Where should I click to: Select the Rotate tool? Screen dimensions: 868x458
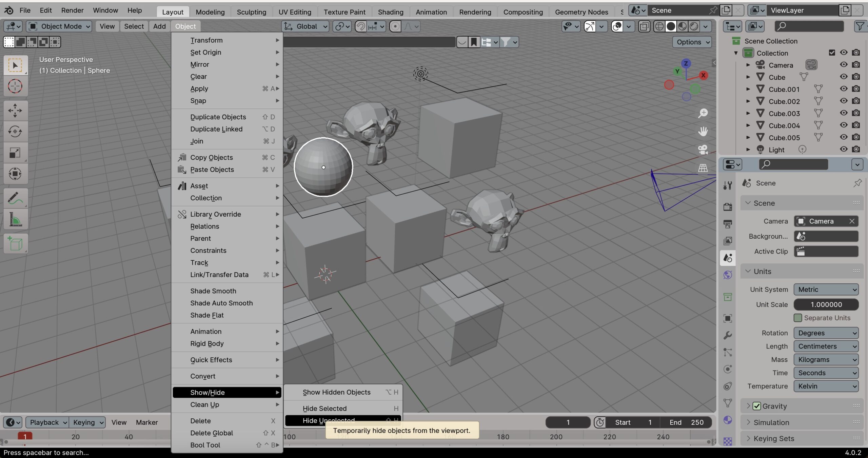[15, 132]
